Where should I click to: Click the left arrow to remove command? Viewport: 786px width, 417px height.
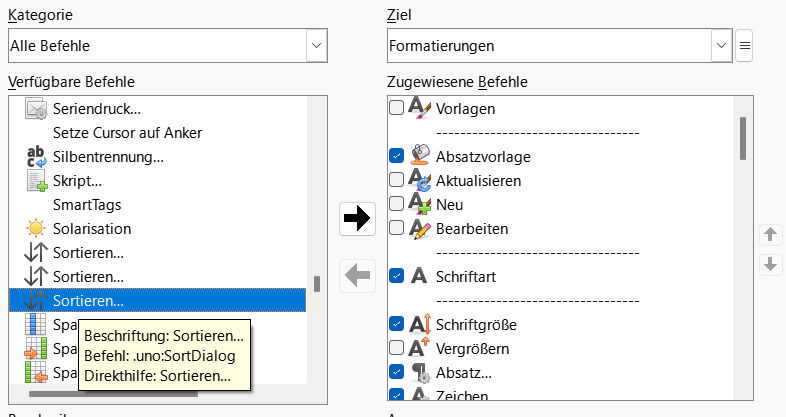(x=357, y=275)
